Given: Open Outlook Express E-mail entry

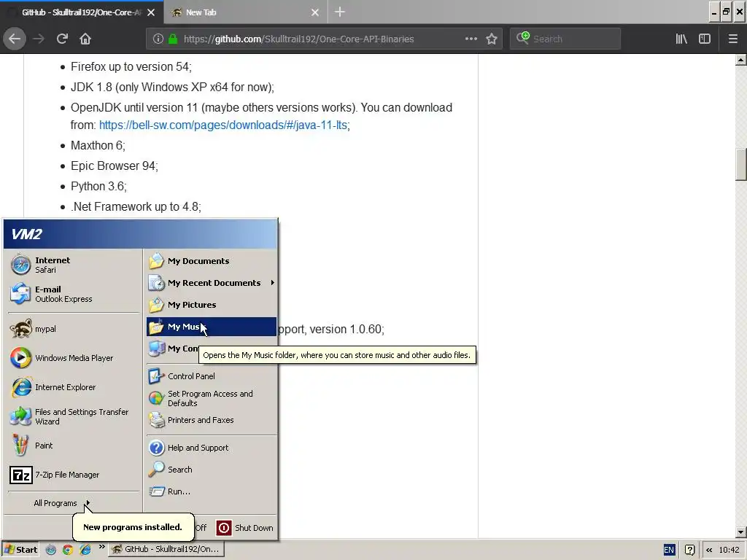Looking at the screenshot, I should [x=74, y=294].
